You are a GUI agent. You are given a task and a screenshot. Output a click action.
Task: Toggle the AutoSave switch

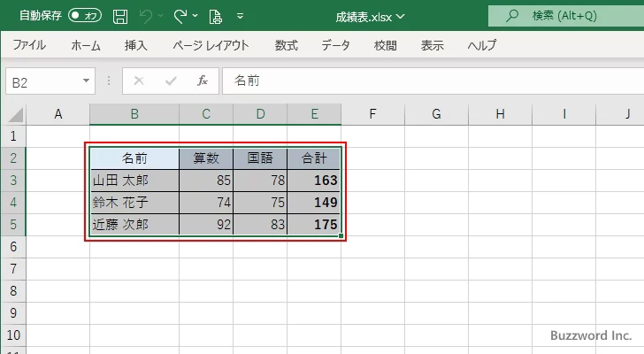click(x=85, y=16)
